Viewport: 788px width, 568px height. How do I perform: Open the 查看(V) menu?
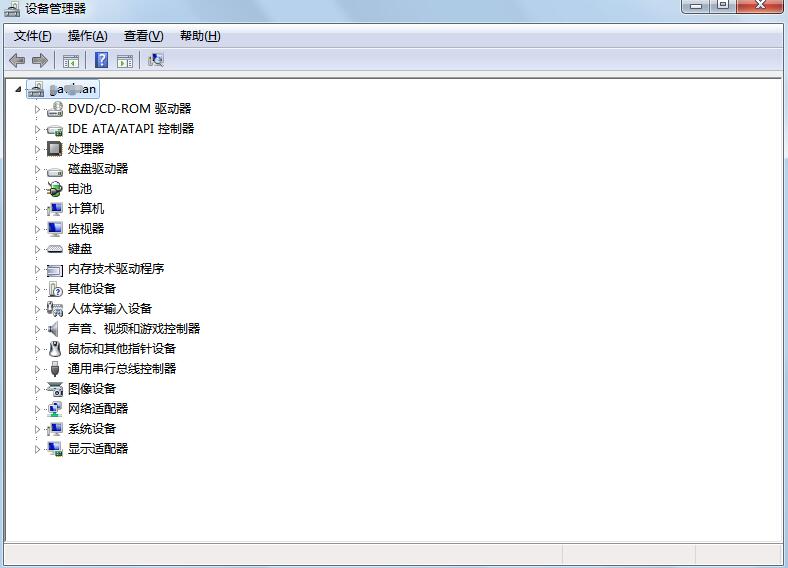tap(143, 36)
